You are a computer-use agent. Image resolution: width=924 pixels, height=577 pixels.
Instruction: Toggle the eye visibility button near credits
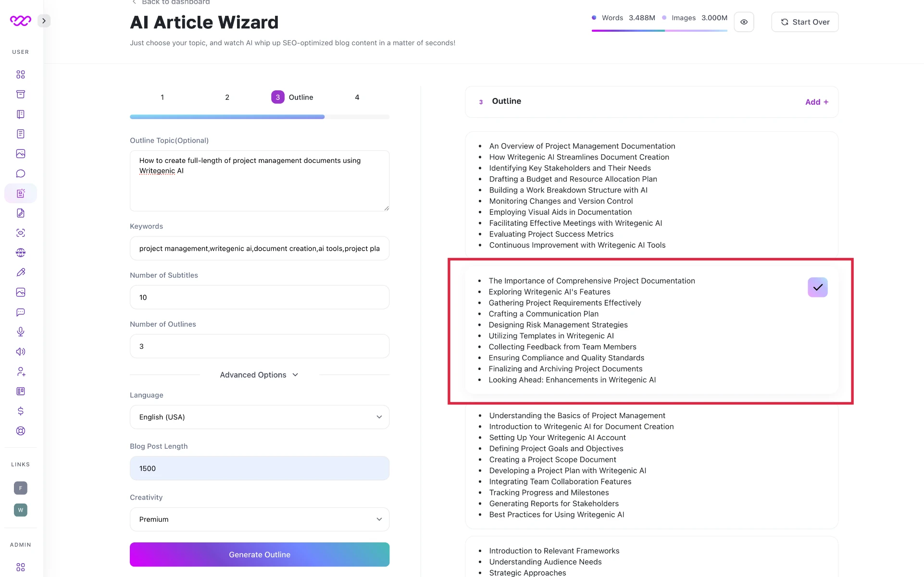744,22
